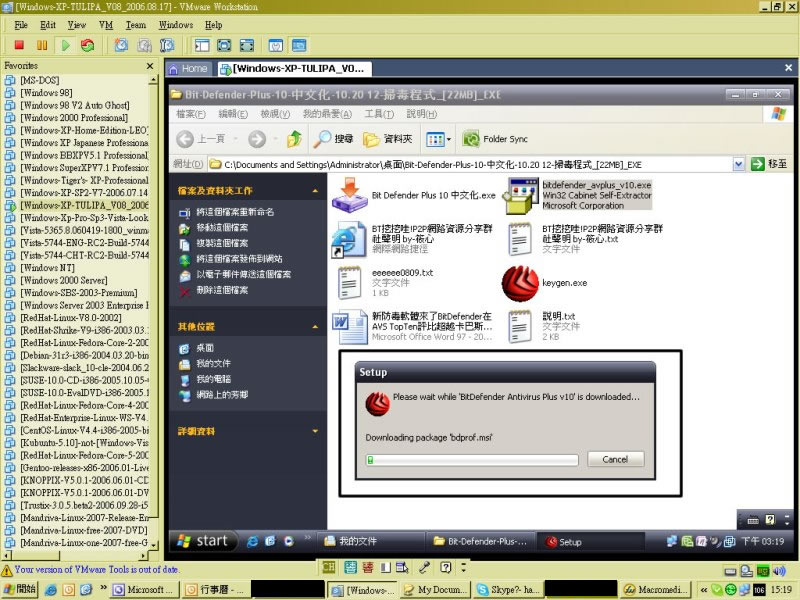
Task: Power off the VM with the red stop icon
Action: (x=19, y=45)
